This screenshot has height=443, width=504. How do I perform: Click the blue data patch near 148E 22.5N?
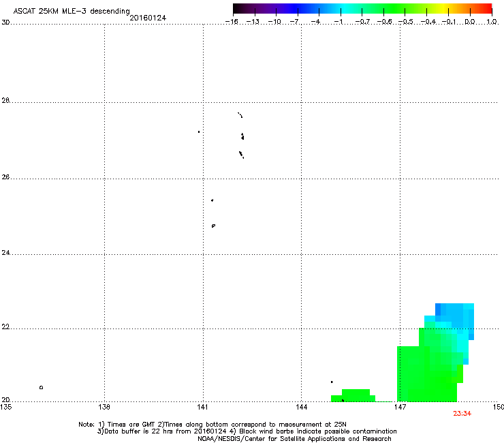[455, 316]
